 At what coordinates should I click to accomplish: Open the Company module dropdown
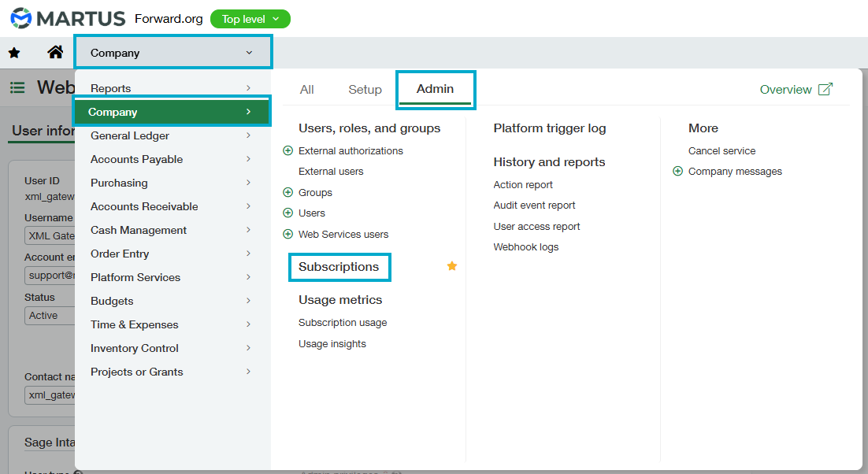coord(172,53)
